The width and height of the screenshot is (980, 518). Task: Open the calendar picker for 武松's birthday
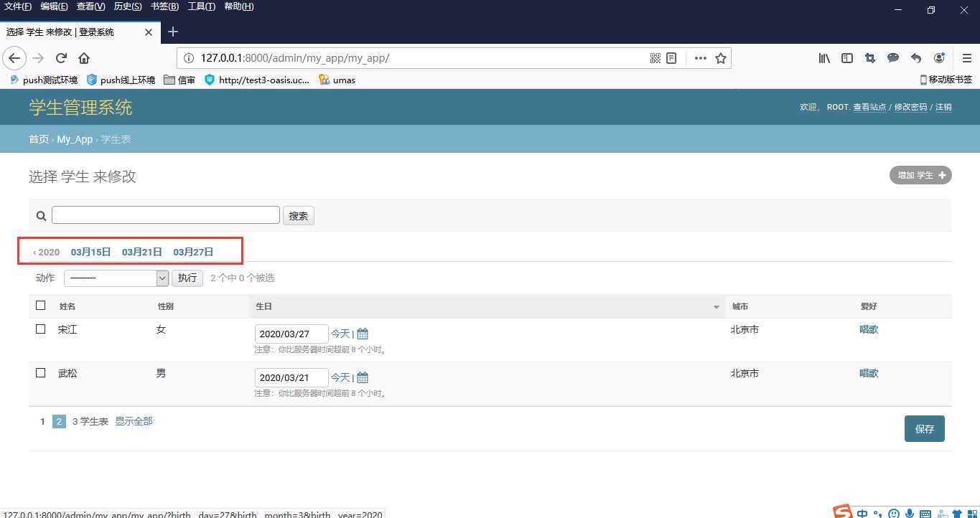click(x=363, y=377)
